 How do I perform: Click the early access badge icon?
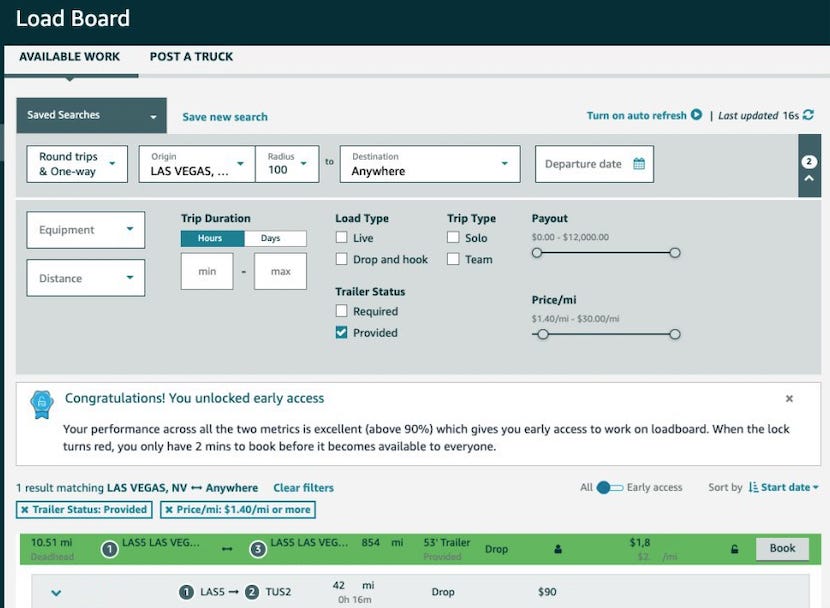point(42,404)
